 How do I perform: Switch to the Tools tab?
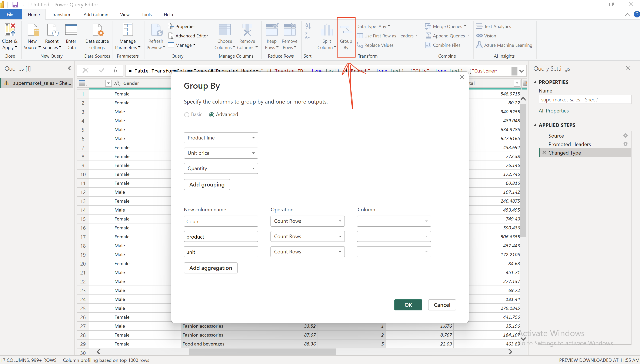147,14
